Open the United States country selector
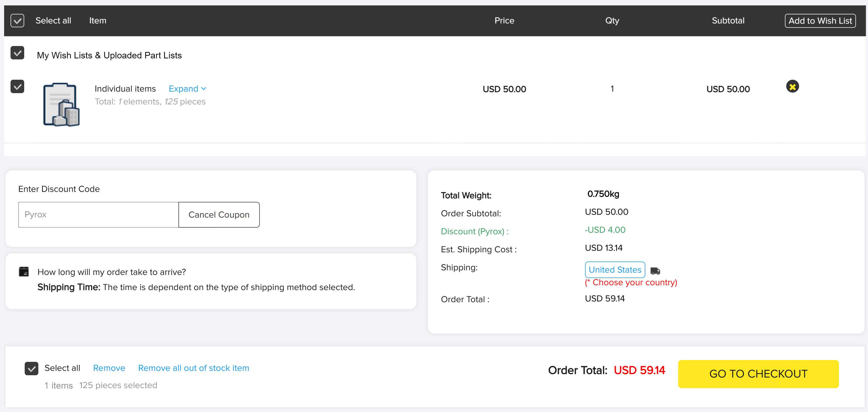Viewport: 868px width, 412px height. [615, 270]
